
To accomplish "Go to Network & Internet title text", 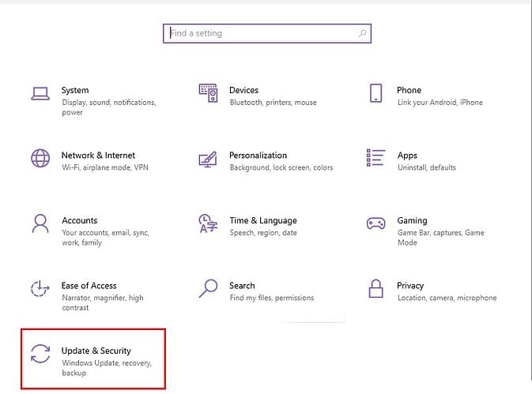I will point(98,156).
